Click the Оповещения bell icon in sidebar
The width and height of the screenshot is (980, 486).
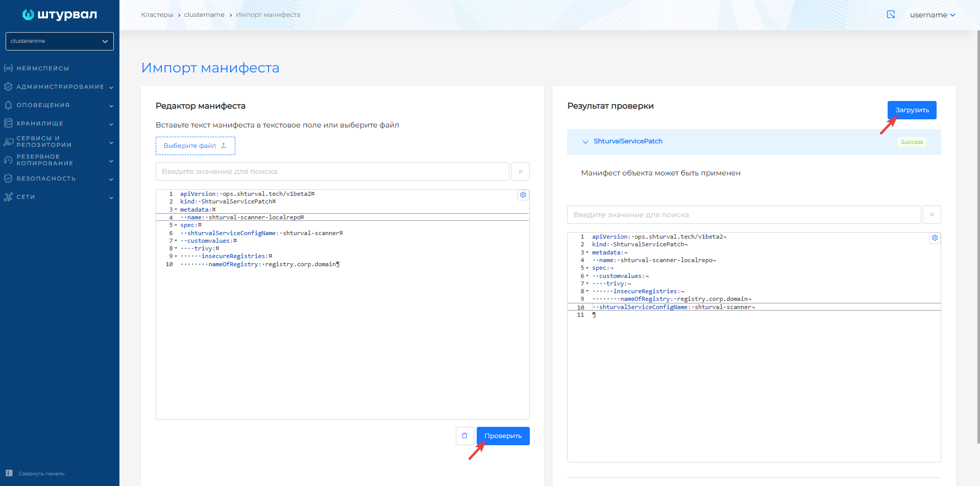pyautogui.click(x=8, y=105)
